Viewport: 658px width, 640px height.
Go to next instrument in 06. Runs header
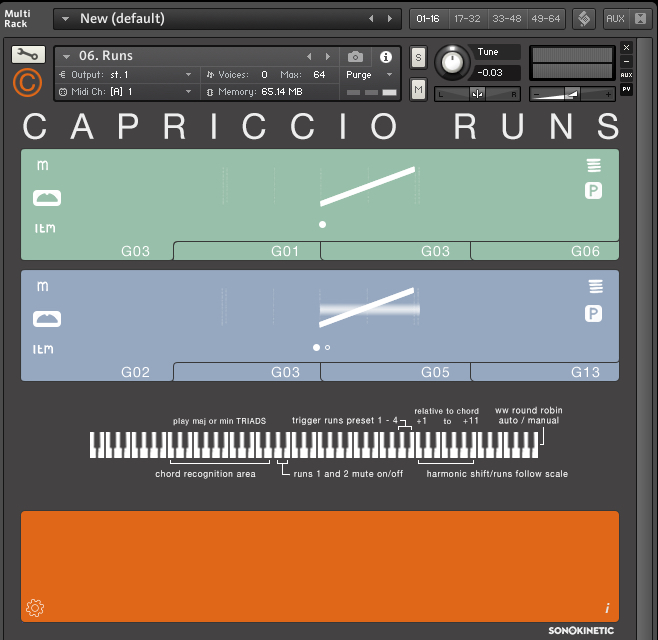pyautogui.click(x=328, y=56)
